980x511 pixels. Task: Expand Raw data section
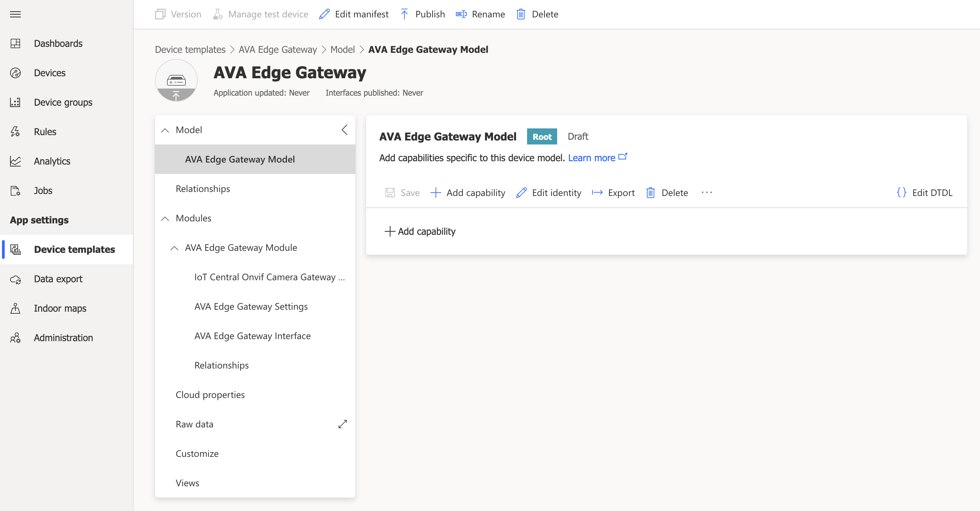[342, 423]
